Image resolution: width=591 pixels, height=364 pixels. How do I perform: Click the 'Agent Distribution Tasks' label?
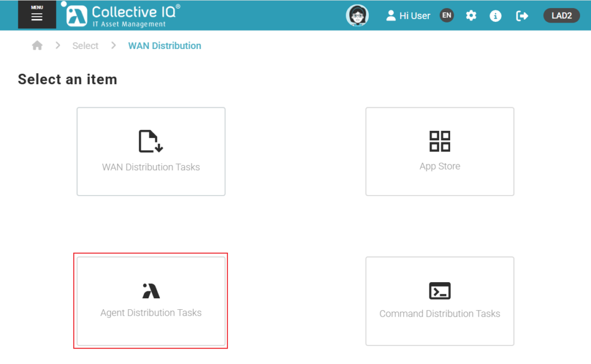pyautogui.click(x=151, y=313)
